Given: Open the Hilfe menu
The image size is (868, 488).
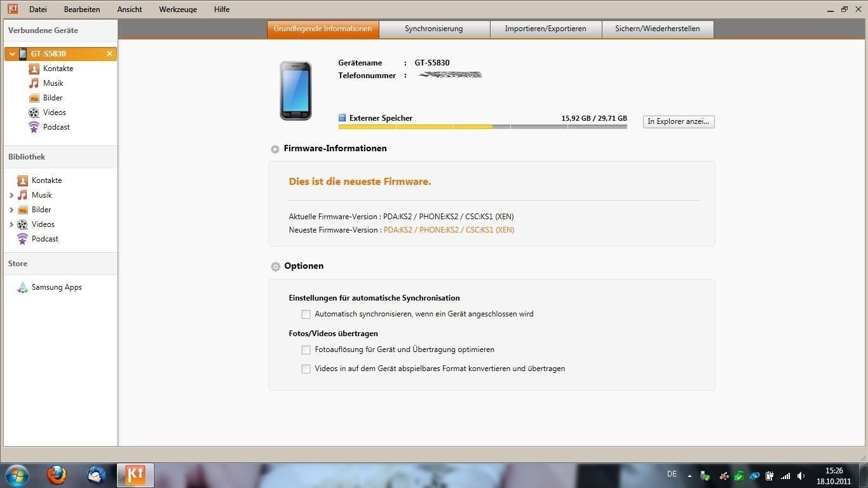Looking at the screenshot, I should pyautogui.click(x=222, y=10).
